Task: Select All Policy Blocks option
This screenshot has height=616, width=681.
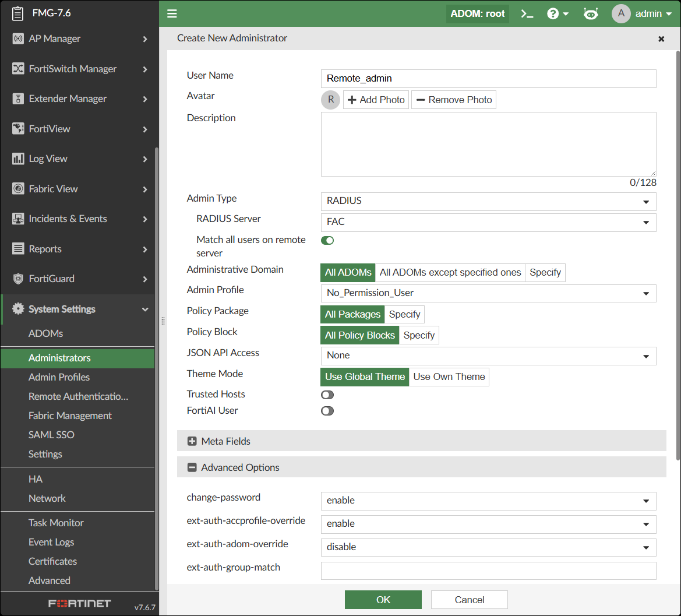Action: pos(359,335)
